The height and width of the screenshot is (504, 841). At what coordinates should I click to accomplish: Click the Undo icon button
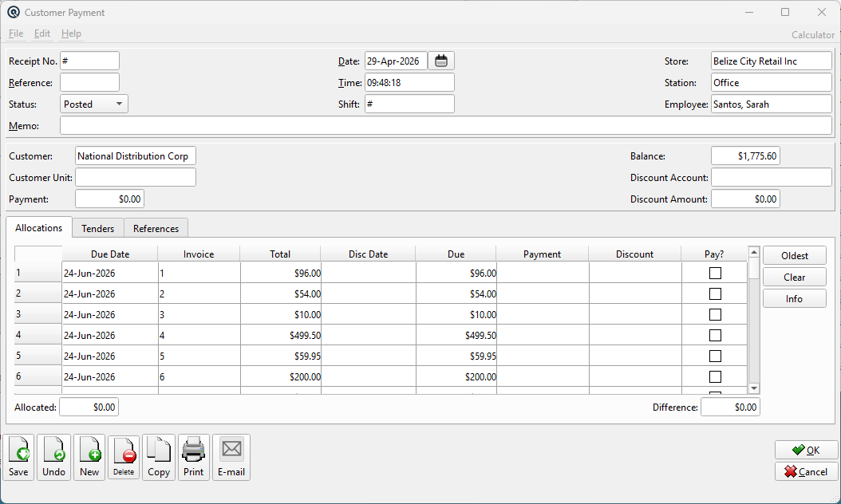click(53, 458)
